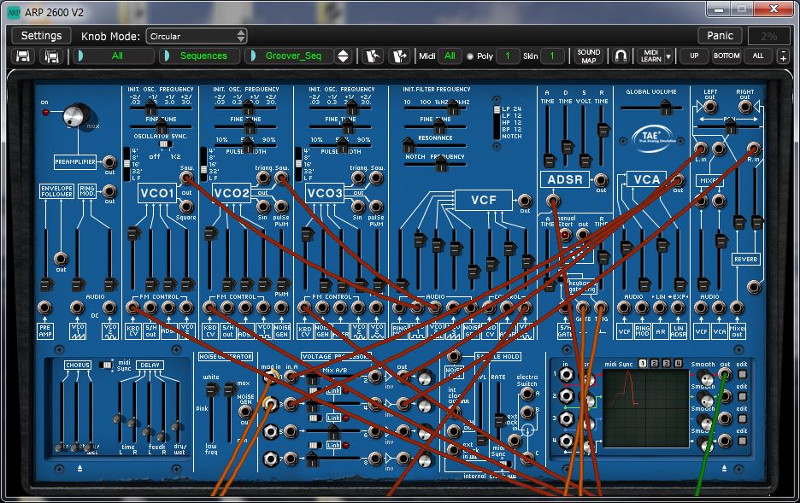The image size is (800, 503).
Task: Click the first Smooth knob
Action: click(706, 380)
